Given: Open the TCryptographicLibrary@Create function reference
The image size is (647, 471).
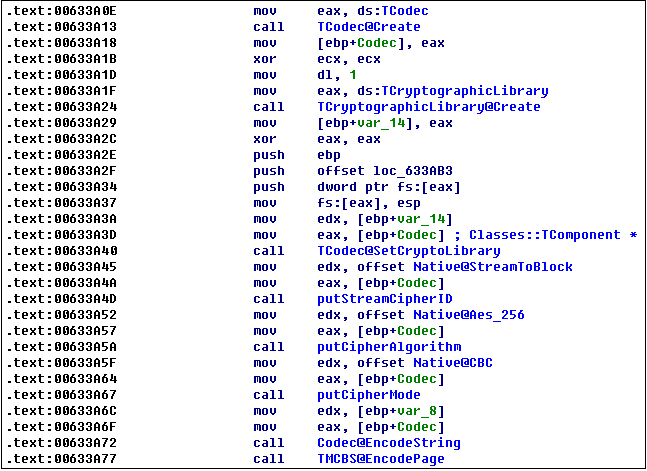Looking at the screenshot, I should pyautogui.click(x=429, y=107).
